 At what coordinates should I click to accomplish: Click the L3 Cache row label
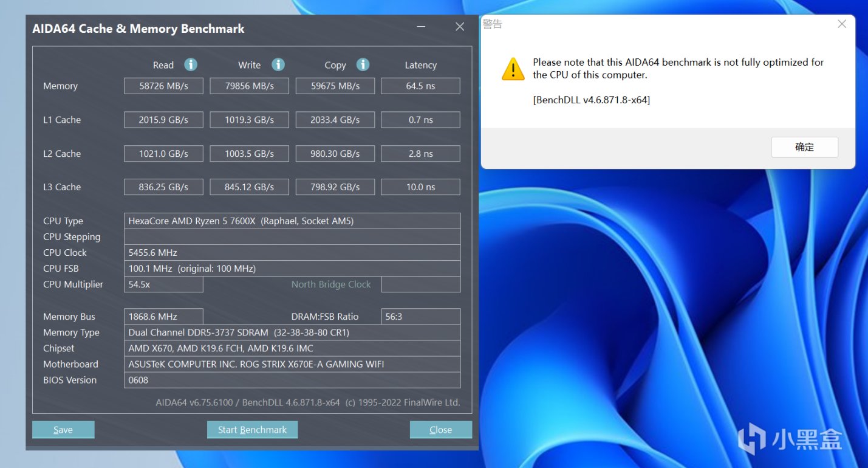pyautogui.click(x=62, y=187)
